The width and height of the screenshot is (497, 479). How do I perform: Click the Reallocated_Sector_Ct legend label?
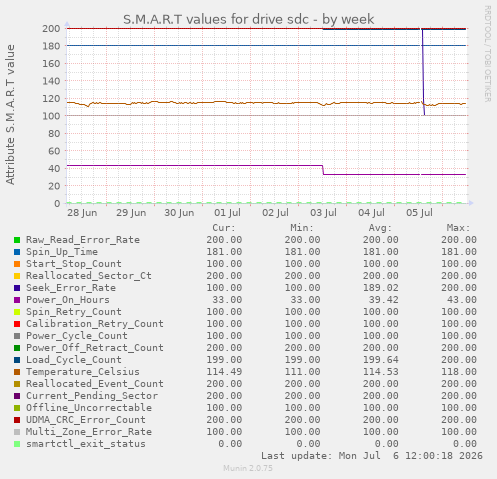point(89,276)
